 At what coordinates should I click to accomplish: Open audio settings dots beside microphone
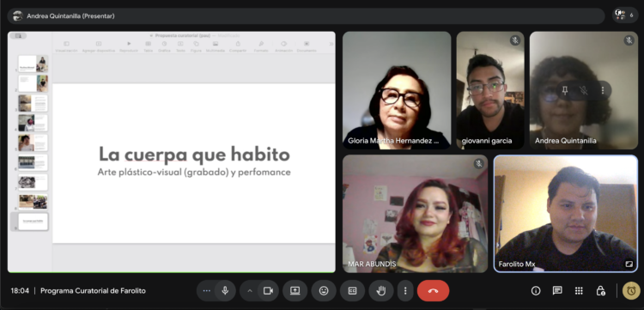click(x=207, y=291)
